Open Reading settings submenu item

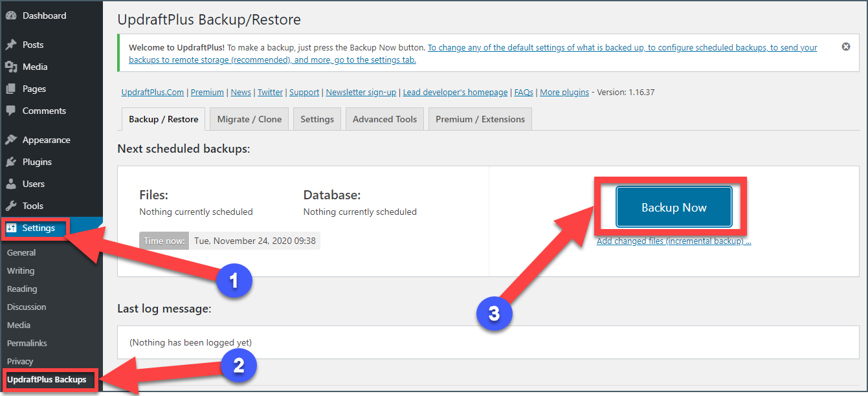click(x=22, y=289)
